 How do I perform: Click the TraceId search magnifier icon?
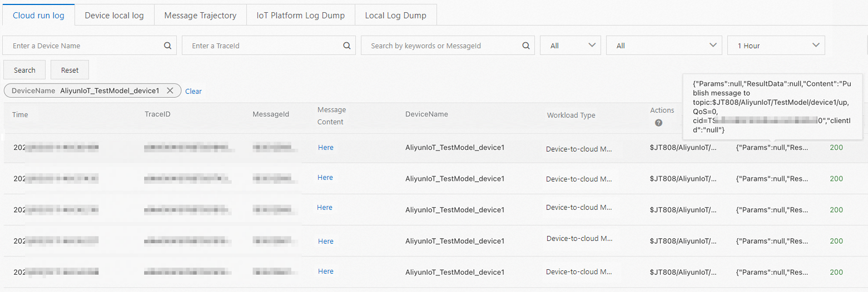click(346, 46)
